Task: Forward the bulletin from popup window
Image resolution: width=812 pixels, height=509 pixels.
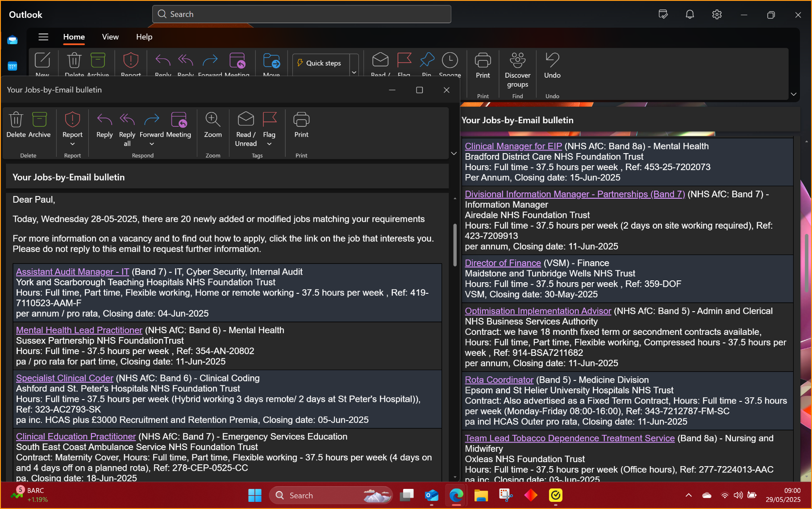Action: pyautogui.click(x=152, y=120)
